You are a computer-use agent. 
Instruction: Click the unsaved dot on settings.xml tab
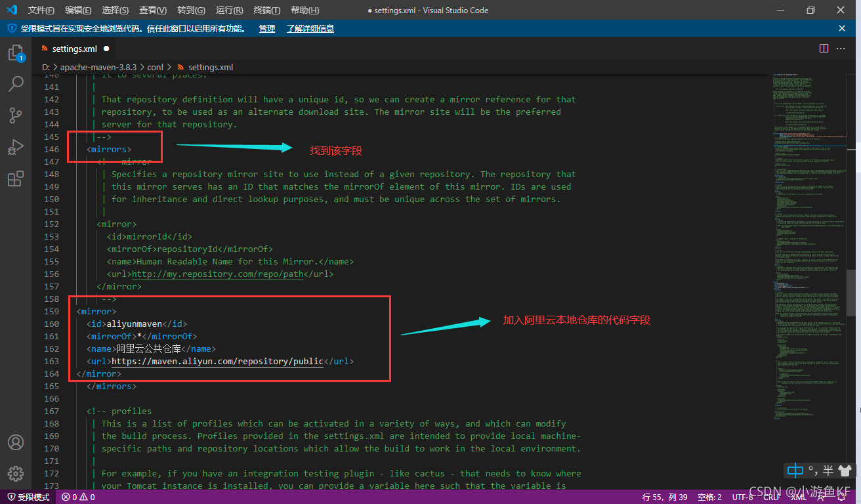pos(106,49)
